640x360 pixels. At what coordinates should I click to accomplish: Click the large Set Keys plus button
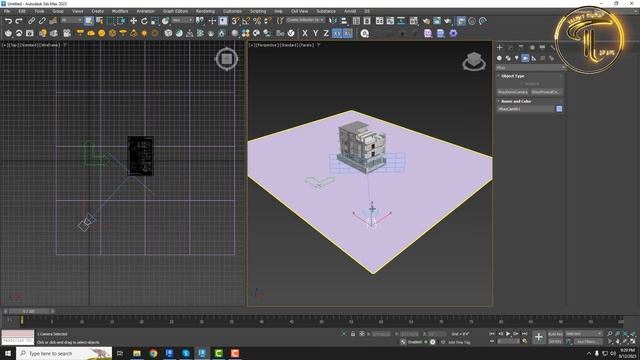539,337
